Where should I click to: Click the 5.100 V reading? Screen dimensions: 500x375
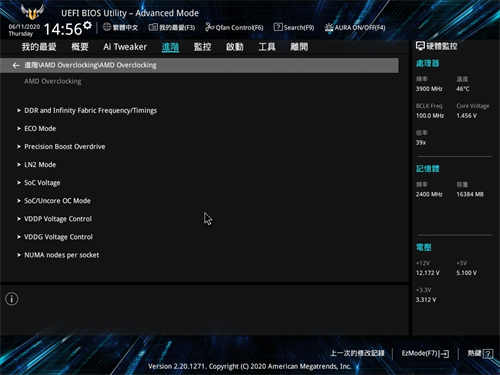[x=467, y=273]
